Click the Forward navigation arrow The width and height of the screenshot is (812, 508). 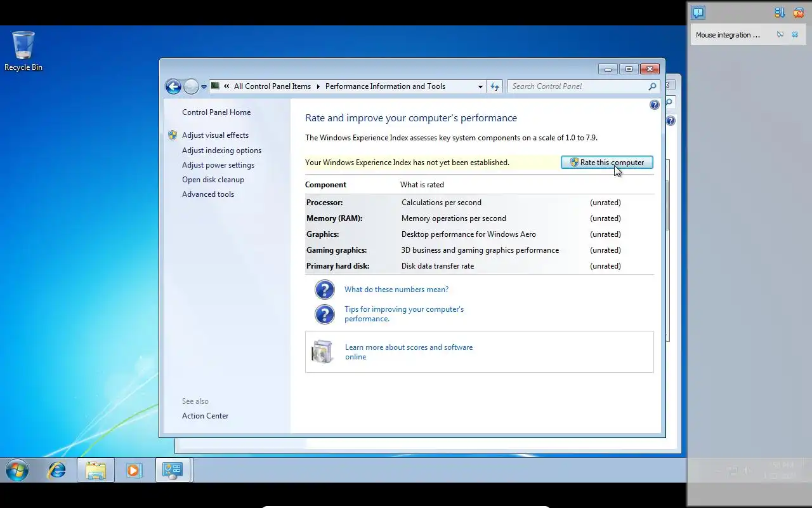(x=191, y=87)
